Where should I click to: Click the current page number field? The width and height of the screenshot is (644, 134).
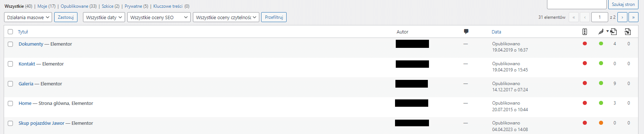(600, 17)
